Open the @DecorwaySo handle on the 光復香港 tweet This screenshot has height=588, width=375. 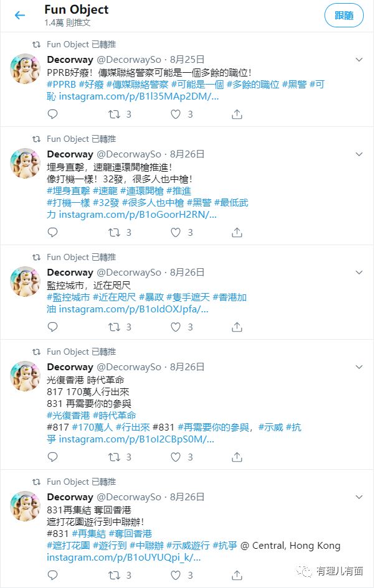(129, 367)
